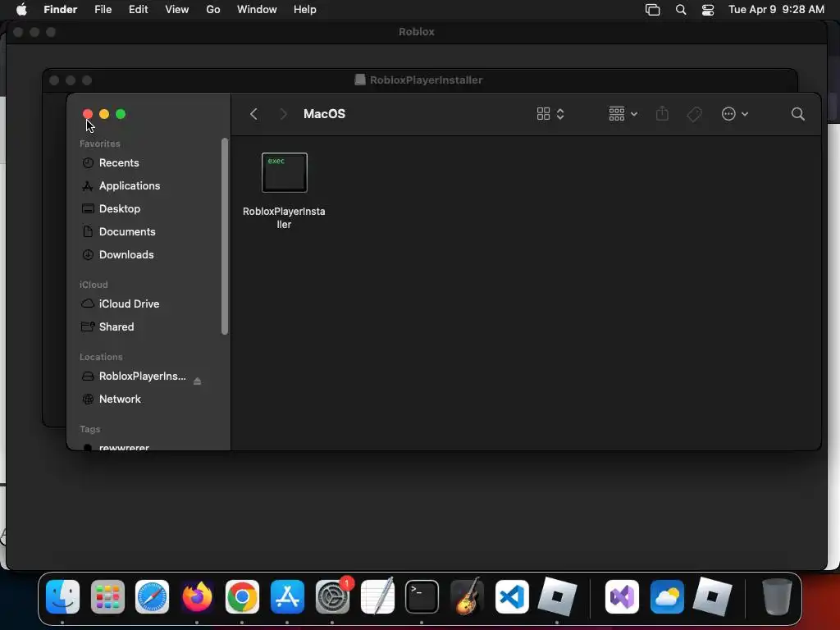This screenshot has height=630, width=840.
Task: Open Safari from the Dock
Action: tap(152, 597)
